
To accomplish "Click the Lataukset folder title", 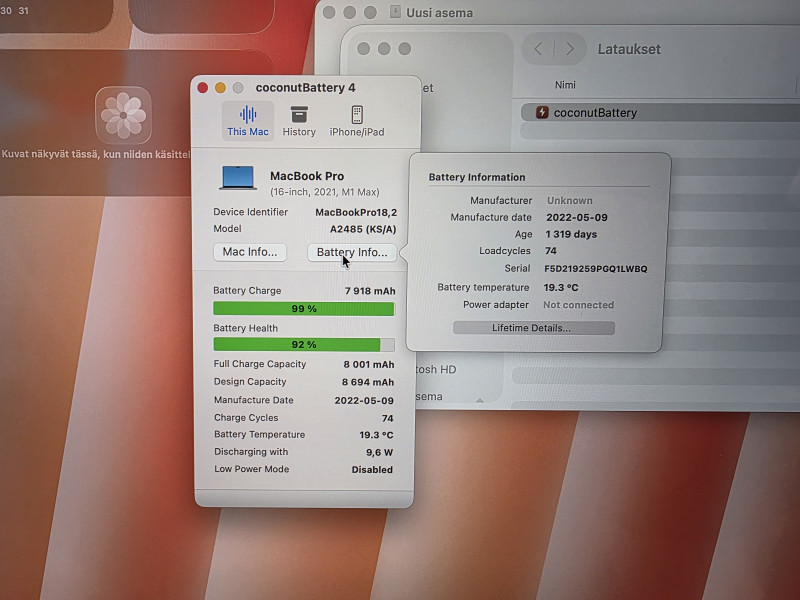I will (x=629, y=49).
